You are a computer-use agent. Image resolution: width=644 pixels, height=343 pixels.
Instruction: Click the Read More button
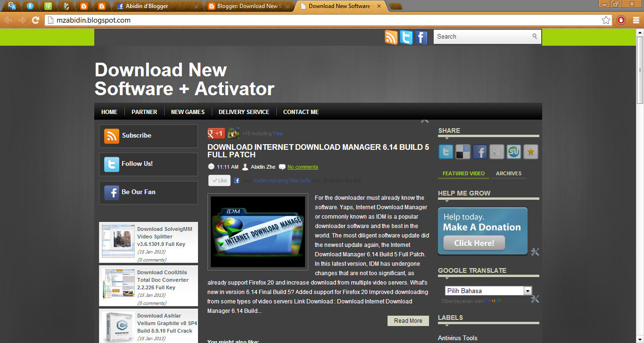tap(408, 320)
